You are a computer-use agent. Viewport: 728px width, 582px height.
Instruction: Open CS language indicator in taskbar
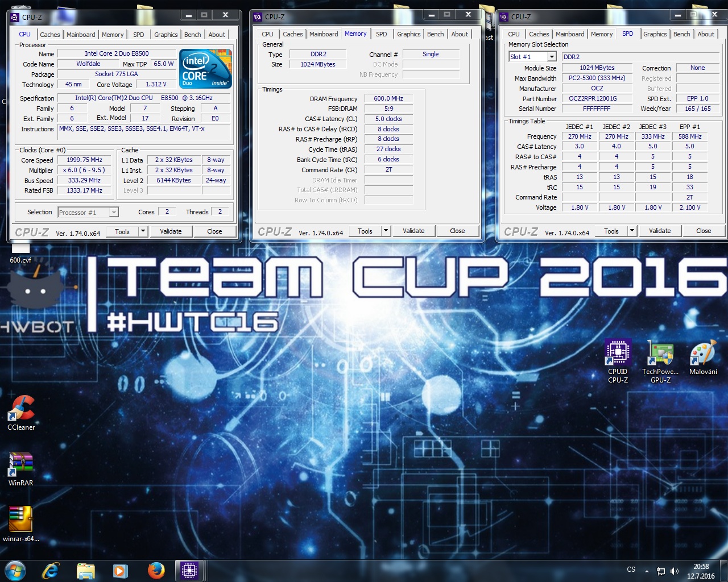point(631,569)
